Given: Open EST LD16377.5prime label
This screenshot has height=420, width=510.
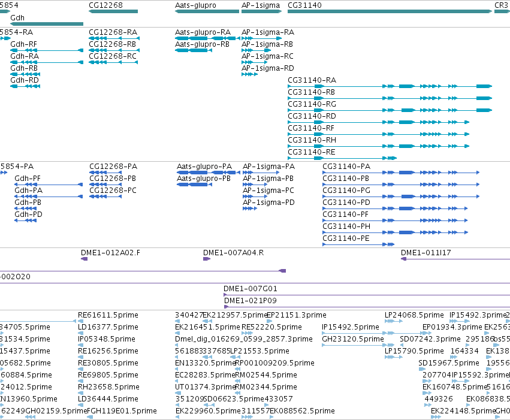Looking at the screenshot, I should (108, 327).
